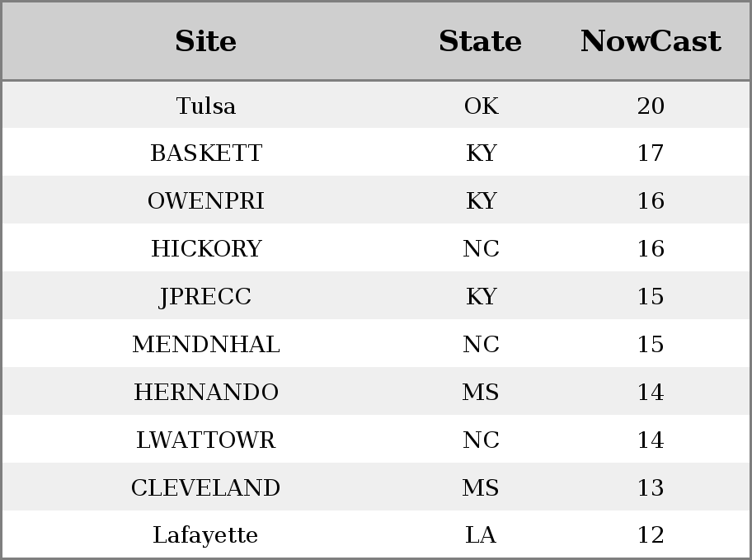Click the state cell in HERNANDO row
This screenshot has width=752, height=560.
(x=481, y=392)
